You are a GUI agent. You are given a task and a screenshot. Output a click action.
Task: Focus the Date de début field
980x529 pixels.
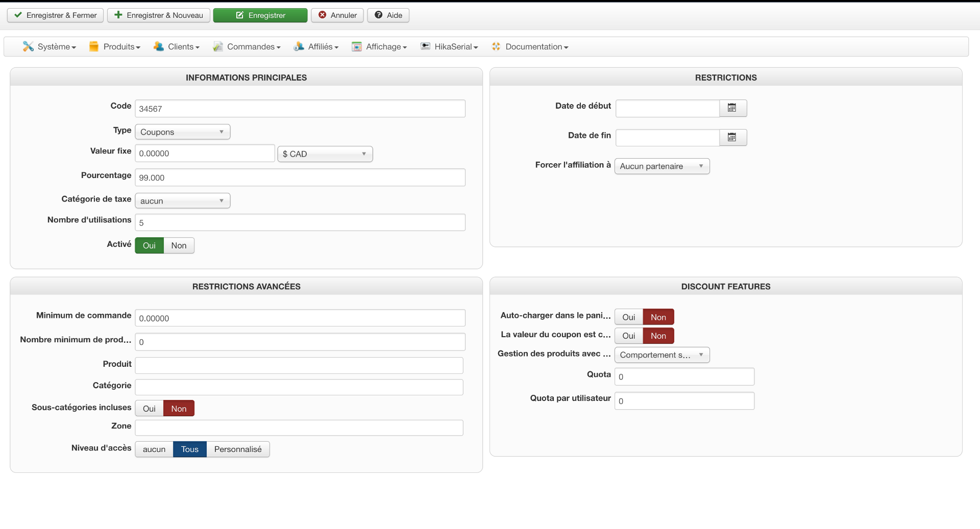[667, 108]
